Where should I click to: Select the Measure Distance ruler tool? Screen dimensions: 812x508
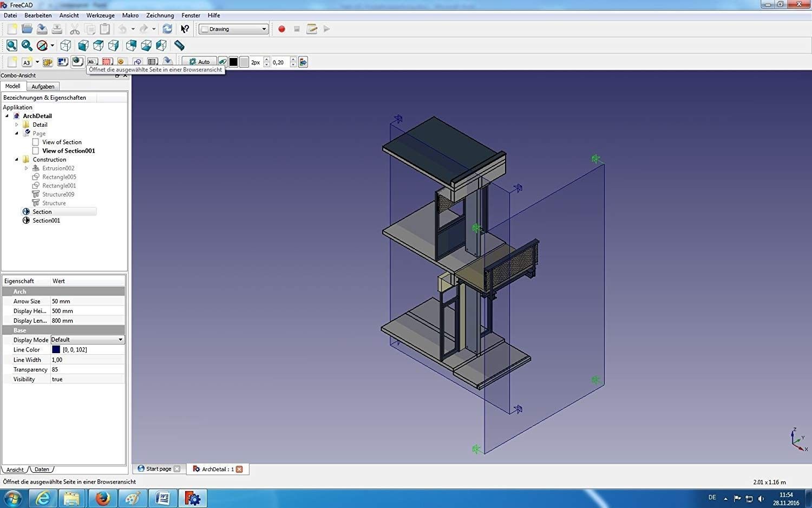point(179,45)
